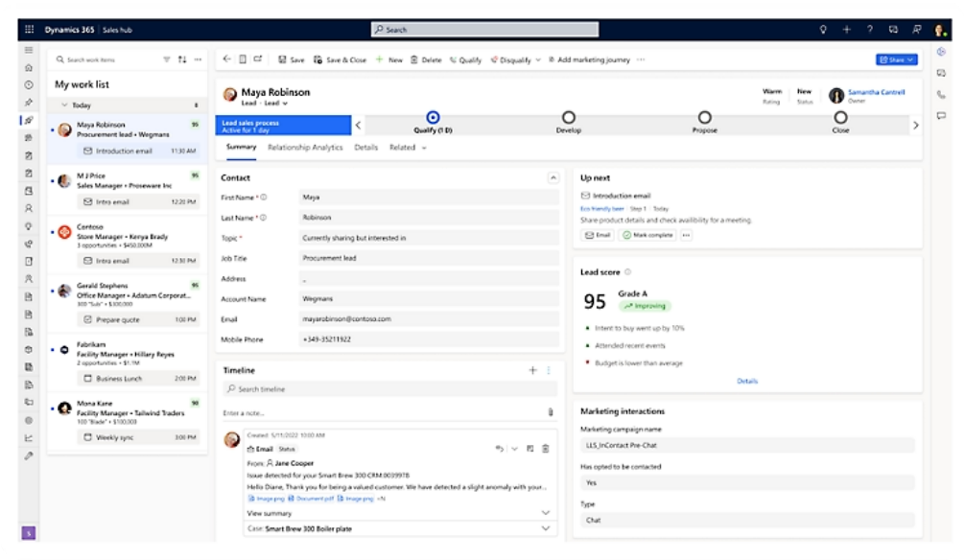Click the attachment paperclip in note box
The height and width of the screenshot is (560, 965).
(551, 412)
